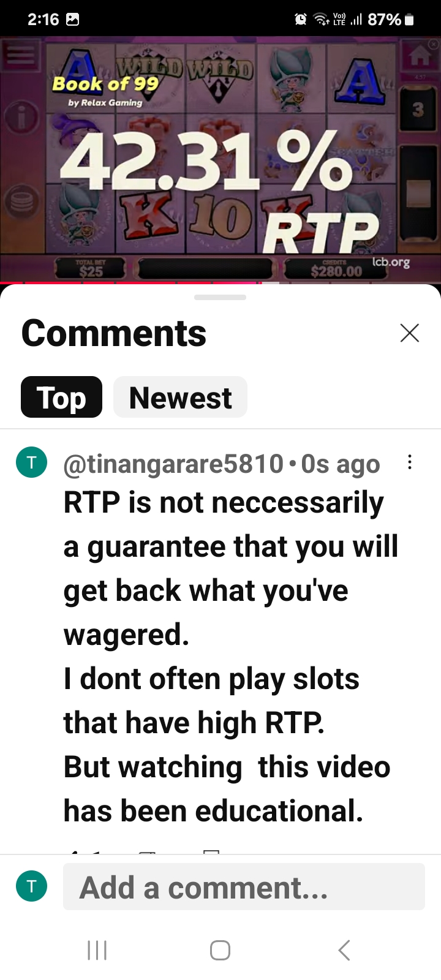Image resolution: width=441 pixels, height=980 pixels.
Task: Tap the Add a comment field
Action: [244, 887]
